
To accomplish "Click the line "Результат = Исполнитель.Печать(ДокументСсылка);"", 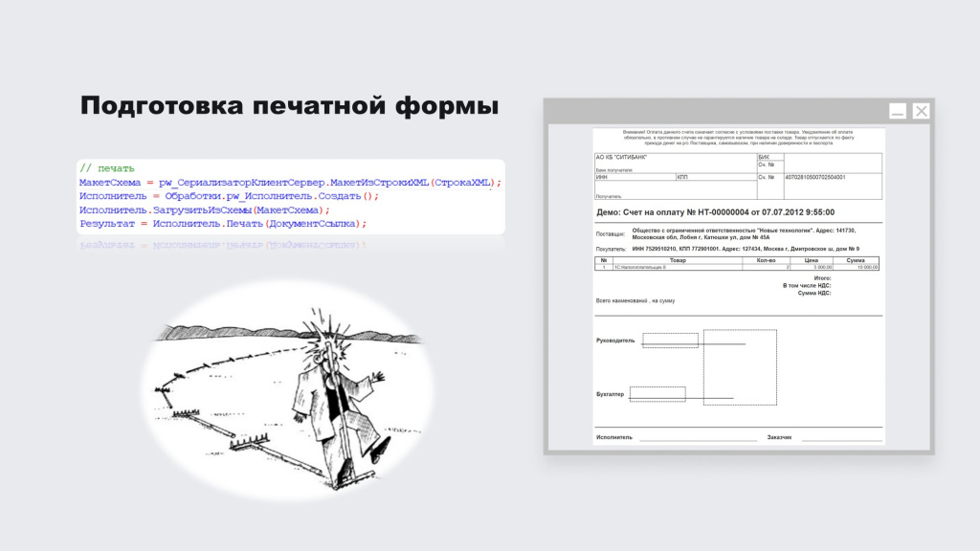I will 223,224.
